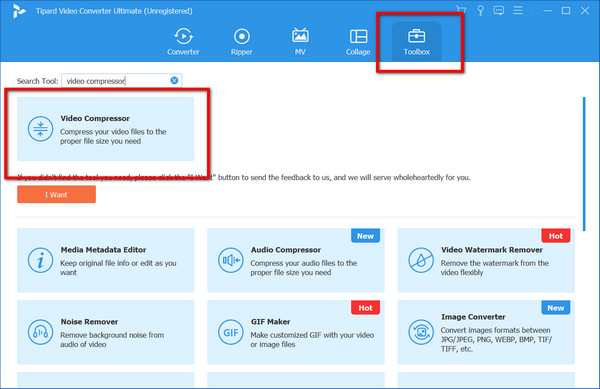Click the MV picture icon

pyautogui.click(x=300, y=36)
